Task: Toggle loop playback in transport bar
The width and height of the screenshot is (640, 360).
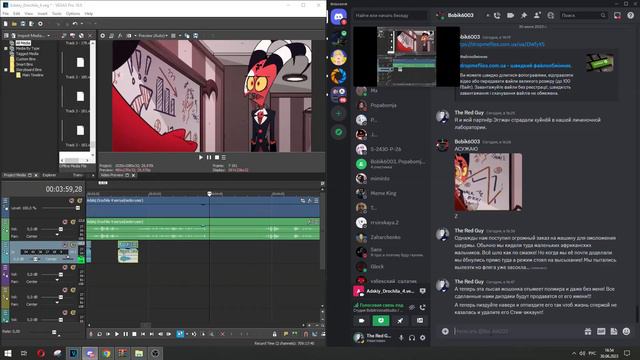Action: (x=99, y=334)
